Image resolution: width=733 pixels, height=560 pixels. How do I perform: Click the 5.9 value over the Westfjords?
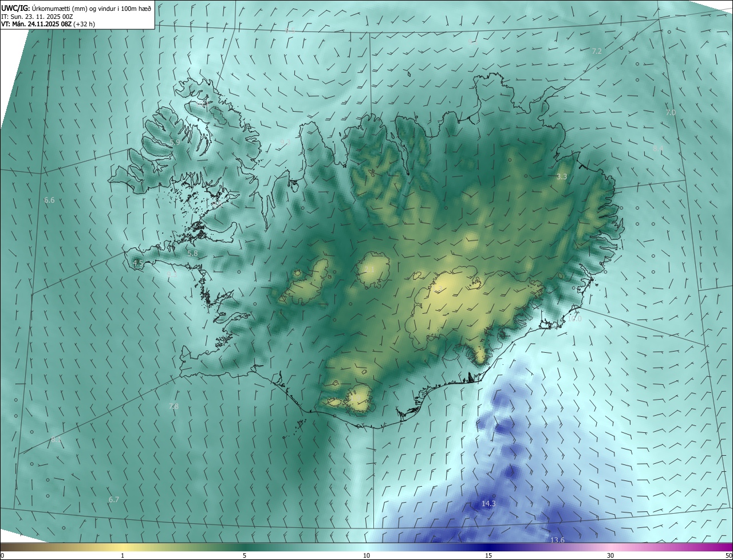coord(175,142)
